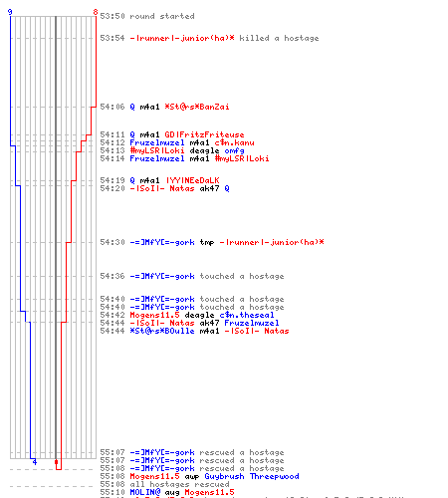Select the 53:50 round started entry
Screen dimensions: 448x498
147,16
